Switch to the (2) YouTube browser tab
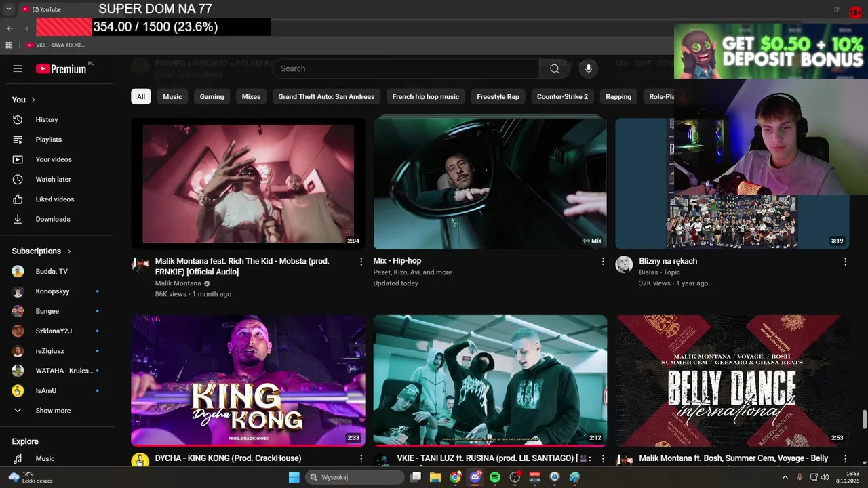This screenshot has width=868, height=488. pos(46,9)
